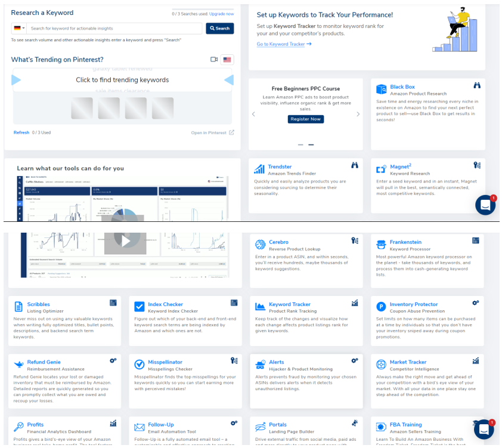Viewport: 502px width, 448px height.
Task: Click 'Click to find trending keywords'
Action: pyautogui.click(x=122, y=80)
